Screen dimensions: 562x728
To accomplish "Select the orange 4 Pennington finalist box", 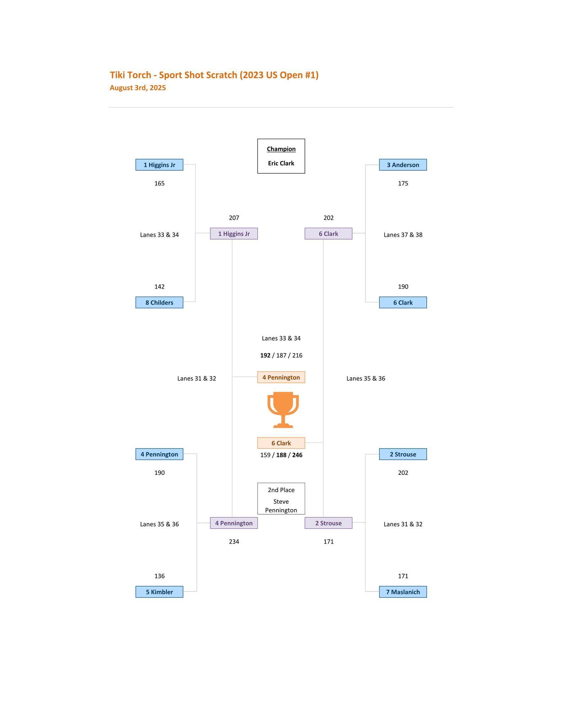I will [x=281, y=377].
